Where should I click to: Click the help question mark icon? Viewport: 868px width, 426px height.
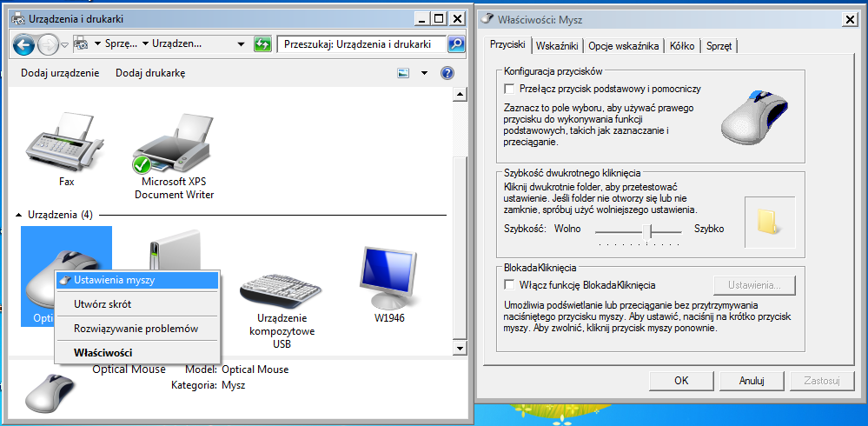pyautogui.click(x=447, y=74)
